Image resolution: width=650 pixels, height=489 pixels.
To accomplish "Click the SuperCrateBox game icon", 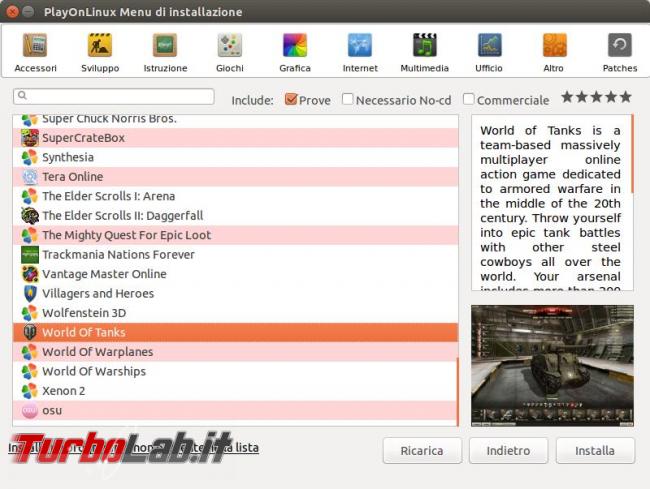I will tap(30, 138).
